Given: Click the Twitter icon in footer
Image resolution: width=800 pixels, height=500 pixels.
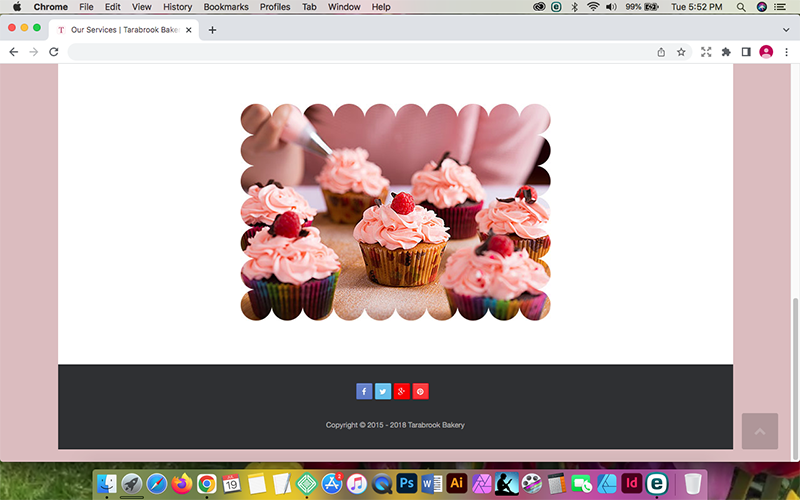Looking at the screenshot, I should coord(383,391).
